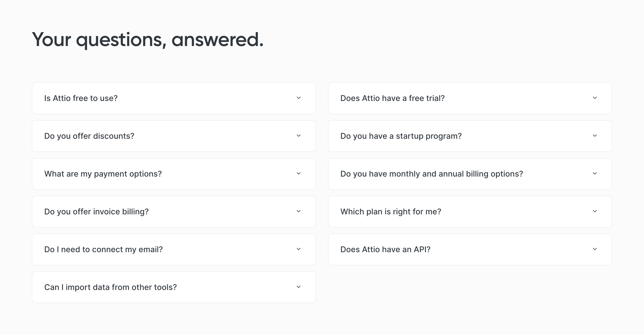This screenshot has width=644, height=335.
Task: Expand the 'Is Attio free to use?' question
Action: (173, 98)
